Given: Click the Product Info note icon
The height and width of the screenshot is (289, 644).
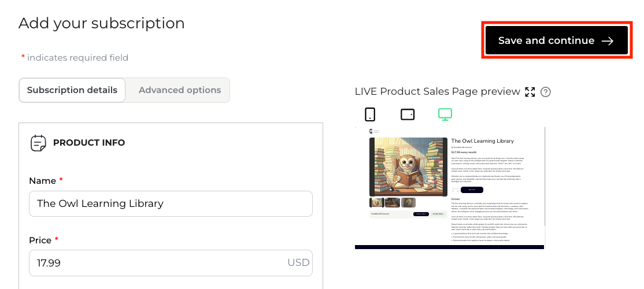Looking at the screenshot, I should click(38, 143).
